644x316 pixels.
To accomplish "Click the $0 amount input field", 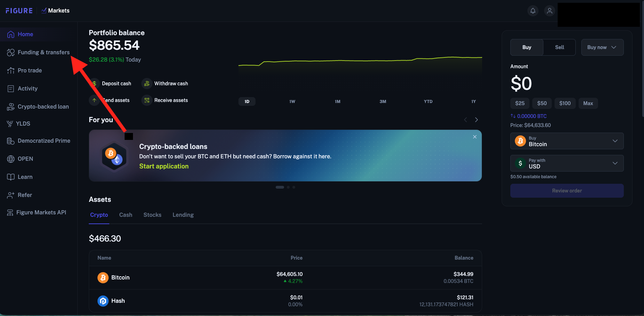I will (521, 84).
